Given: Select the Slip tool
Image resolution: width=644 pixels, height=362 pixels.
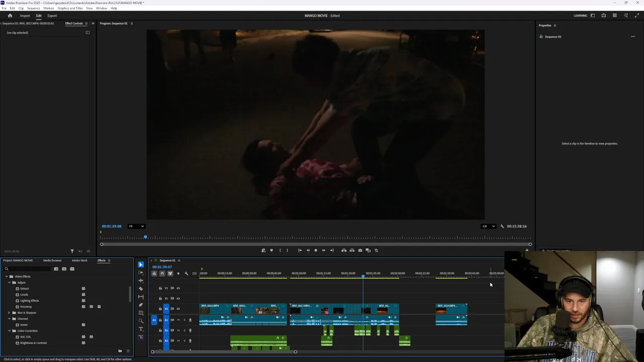Looking at the screenshot, I should [x=141, y=297].
